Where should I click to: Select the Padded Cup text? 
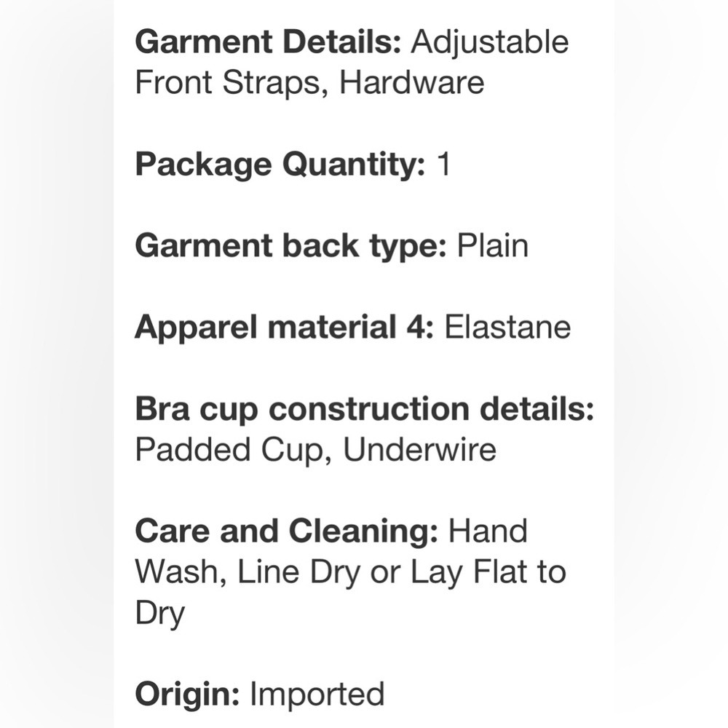(x=234, y=451)
